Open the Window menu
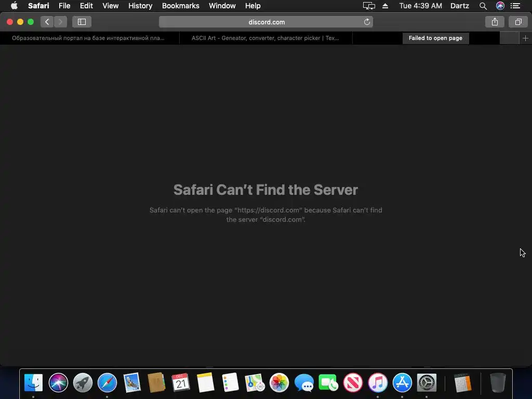The height and width of the screenshot is (399, 532). pyautogui.click(x=222, y=6)
